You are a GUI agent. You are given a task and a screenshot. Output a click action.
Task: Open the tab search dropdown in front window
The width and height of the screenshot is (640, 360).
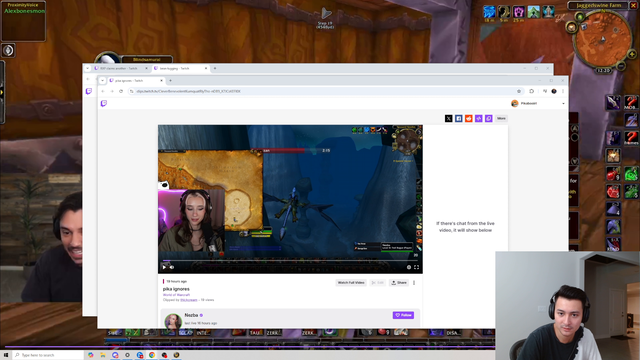102,81
